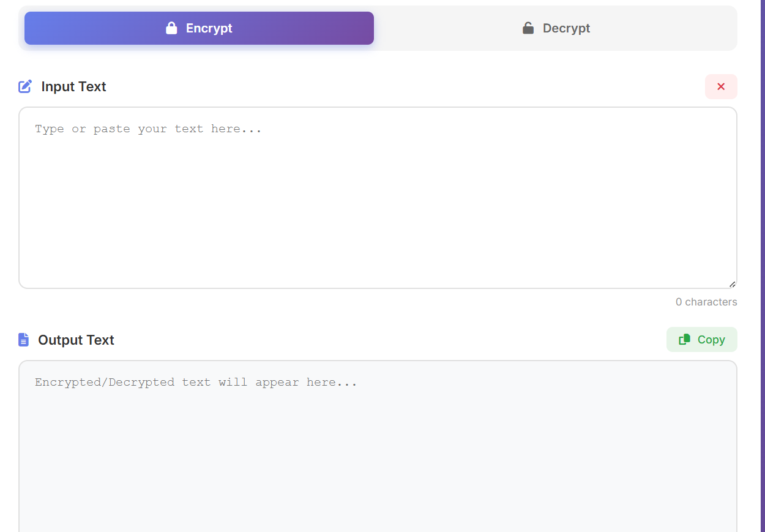Copy the output text with the Copy button
This screenshot has height=532, width=765.
[701, 339]
